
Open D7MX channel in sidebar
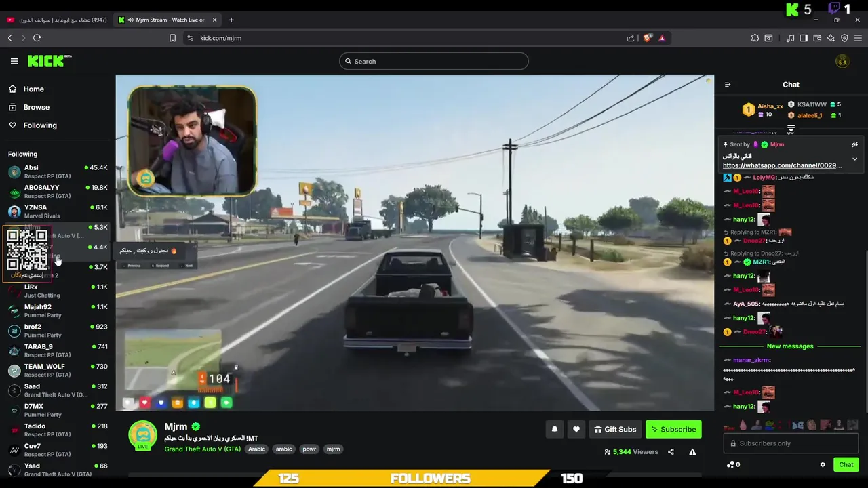(58, 410)
